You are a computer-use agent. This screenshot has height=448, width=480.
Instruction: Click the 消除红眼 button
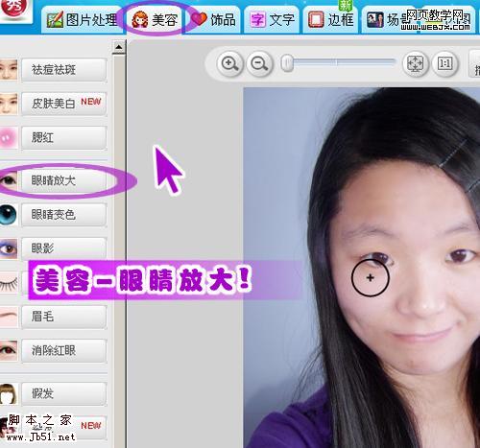64,351
